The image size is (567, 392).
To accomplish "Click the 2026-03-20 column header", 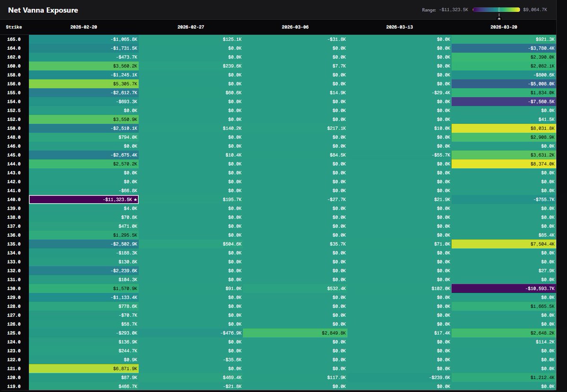I will (503, 27).
